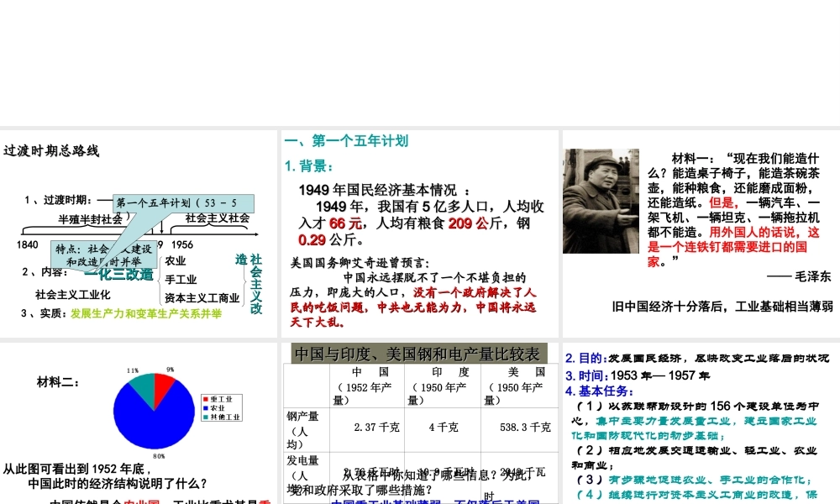The image size is (840, 504).
Task: Select the label 社会主义社会 on timeline
Action: point(218,218)
